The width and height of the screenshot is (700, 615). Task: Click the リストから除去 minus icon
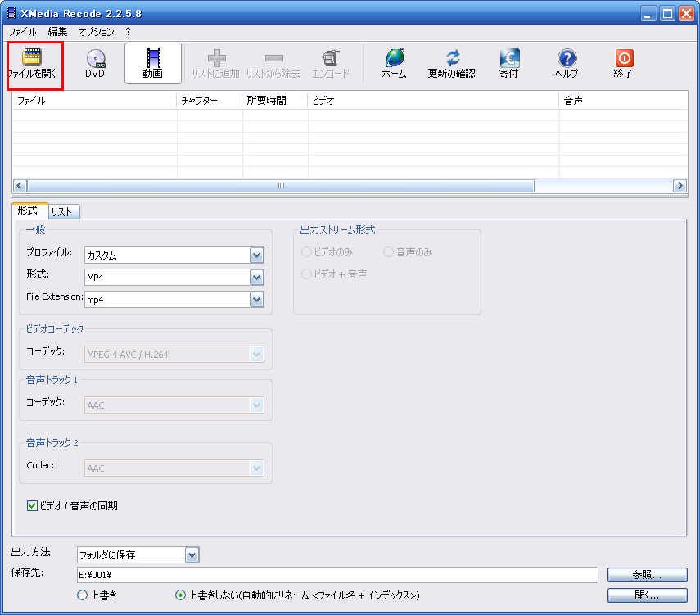coord(273,58)
